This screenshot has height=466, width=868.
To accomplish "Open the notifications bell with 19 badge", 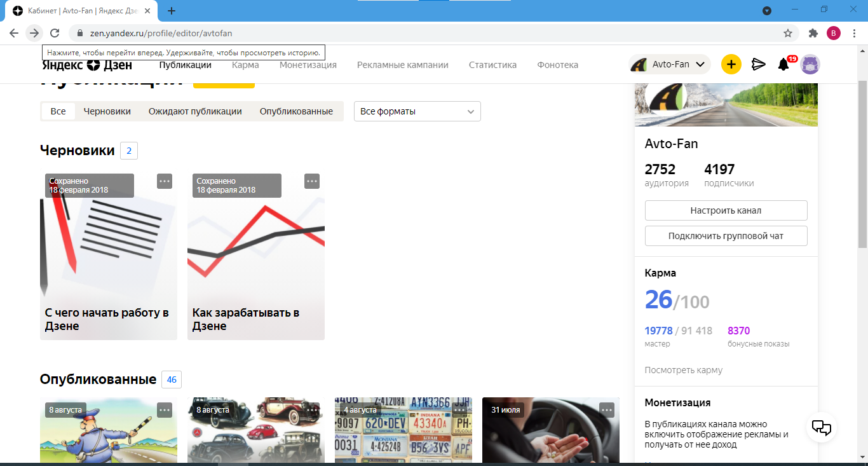I will pos(785,64).
